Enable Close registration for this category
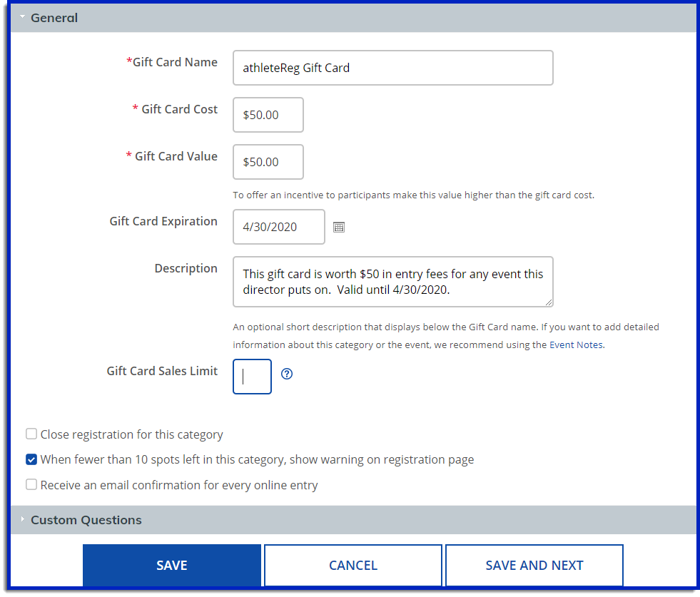This screenshot has width=700, height=597. coord(31,434)
